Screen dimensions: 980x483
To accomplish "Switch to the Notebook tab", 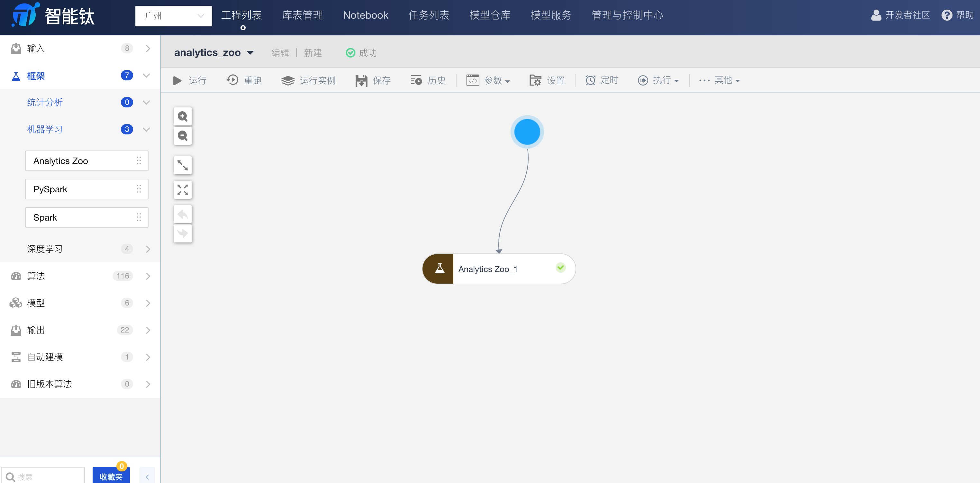I will 365,15.
